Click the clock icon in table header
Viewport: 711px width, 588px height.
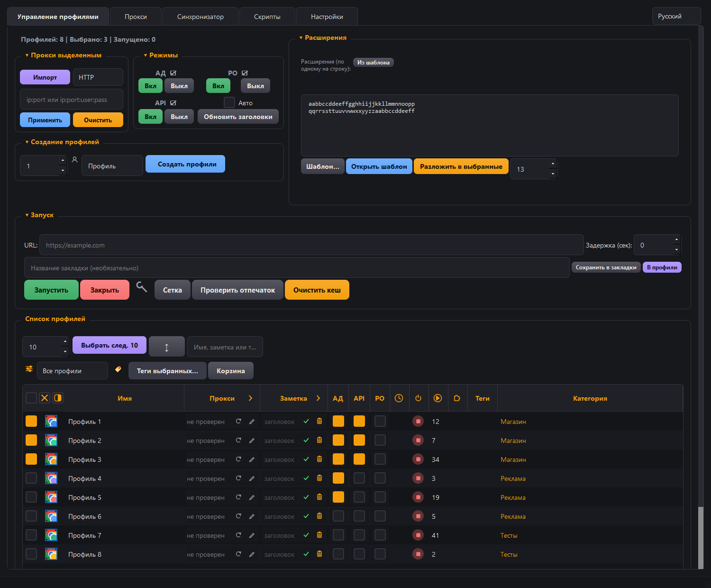[x=399, y=398]
